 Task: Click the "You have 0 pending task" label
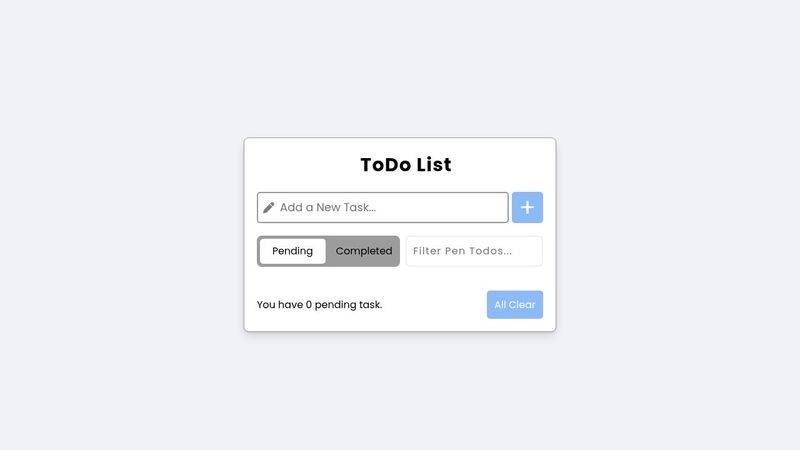319,305
